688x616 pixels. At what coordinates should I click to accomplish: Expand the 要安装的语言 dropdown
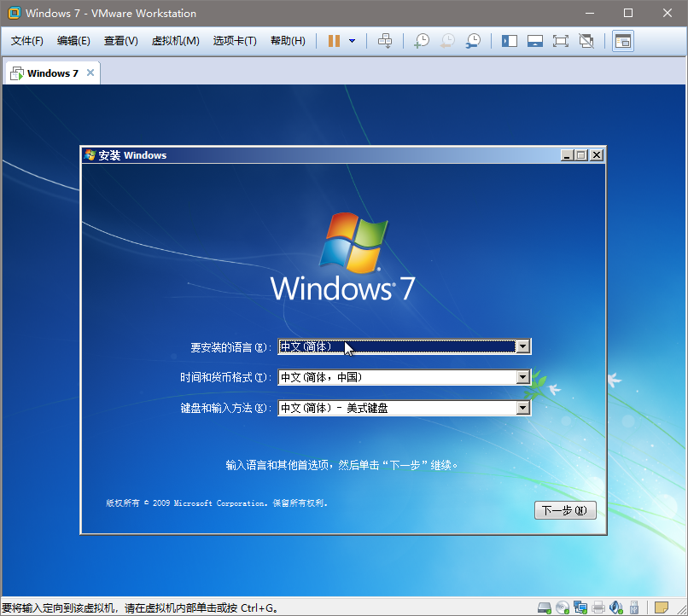click(x=522, y=346)
